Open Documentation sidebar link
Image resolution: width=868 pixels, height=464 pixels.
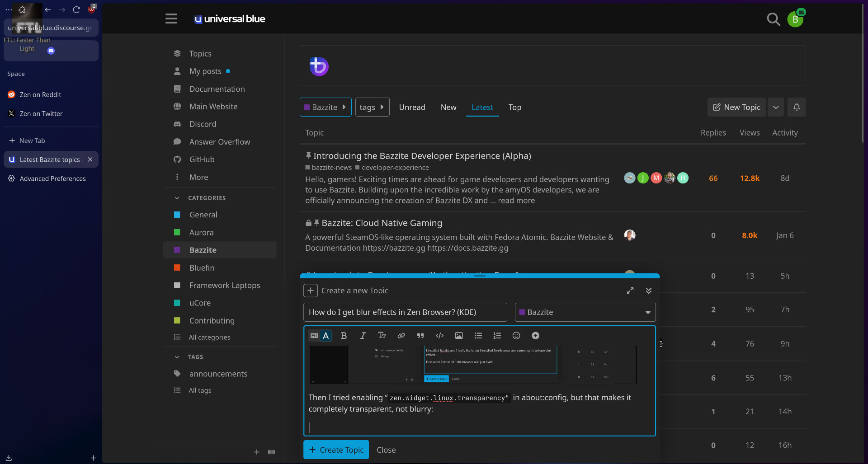217,89
